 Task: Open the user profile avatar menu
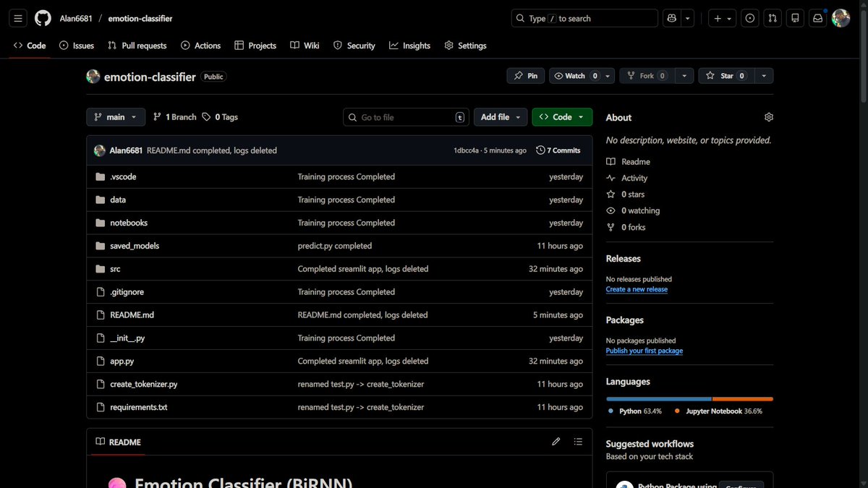(841, 18)
